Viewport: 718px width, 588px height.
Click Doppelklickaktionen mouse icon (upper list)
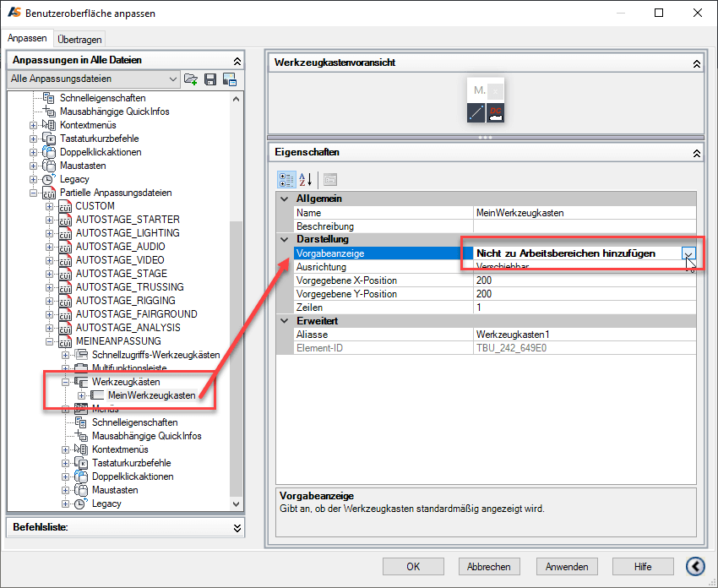48,152
